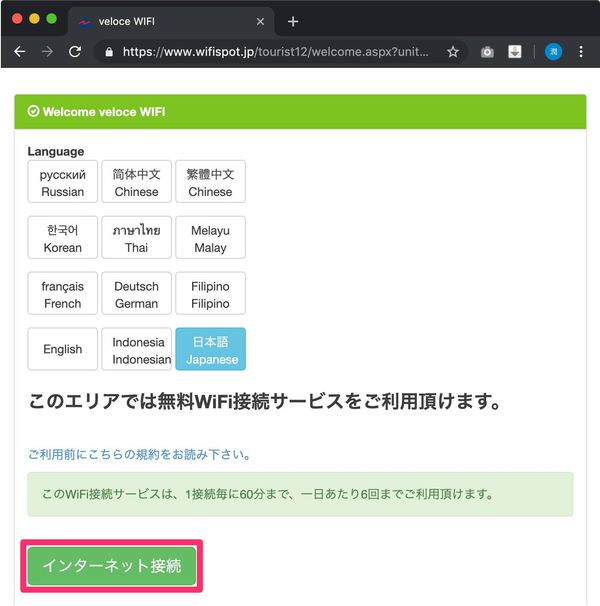Choose Filipino language
Screen dimensions: 600x606
pyautogui.click(x=210, y=293)
